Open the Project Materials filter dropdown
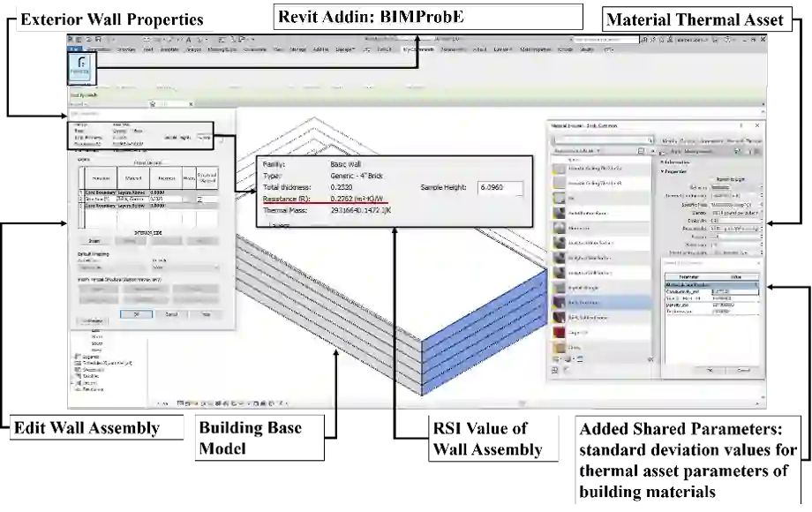The image size is (812, 512). (577, 151)
